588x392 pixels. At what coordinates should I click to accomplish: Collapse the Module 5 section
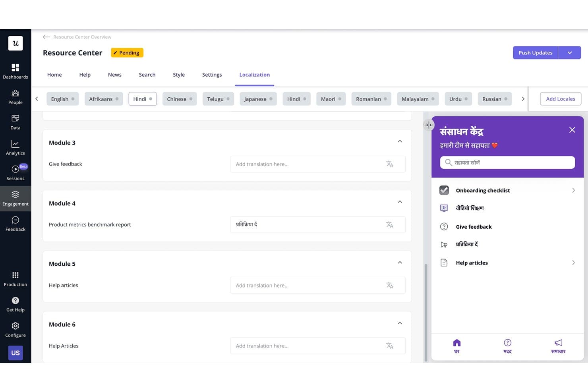coord(400,263)
